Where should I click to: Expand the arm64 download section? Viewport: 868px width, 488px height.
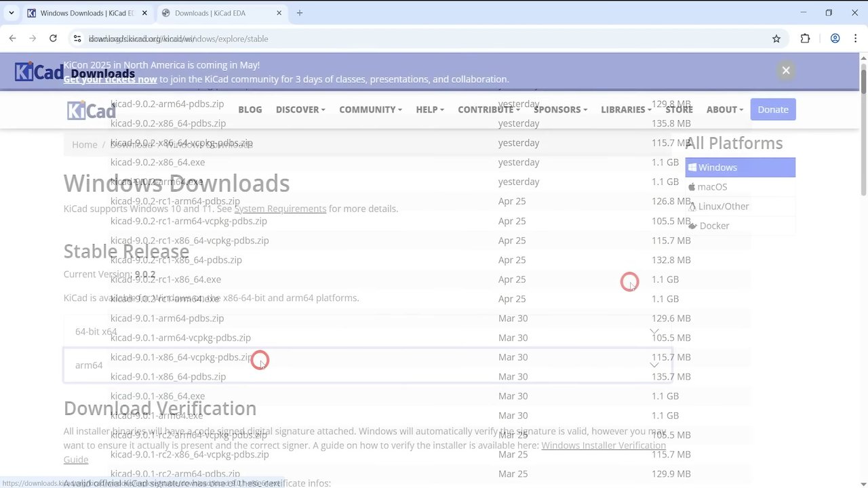[x=367, y=365]
